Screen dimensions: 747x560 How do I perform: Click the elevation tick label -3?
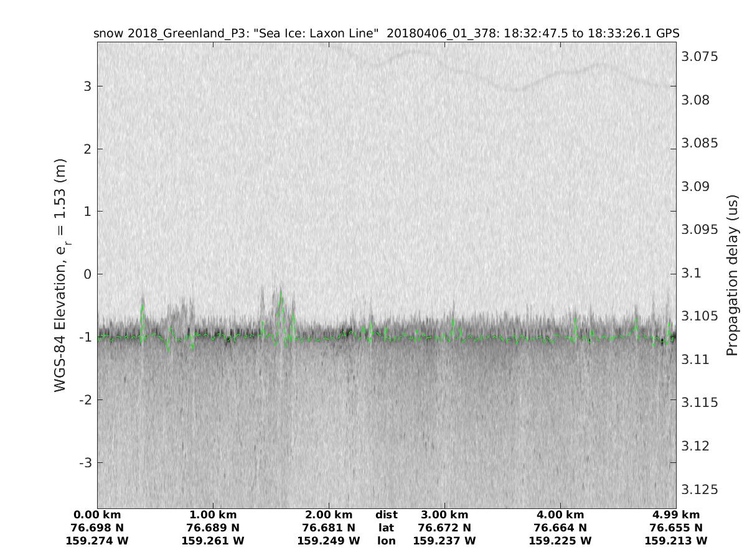click(x=85, y=462)
